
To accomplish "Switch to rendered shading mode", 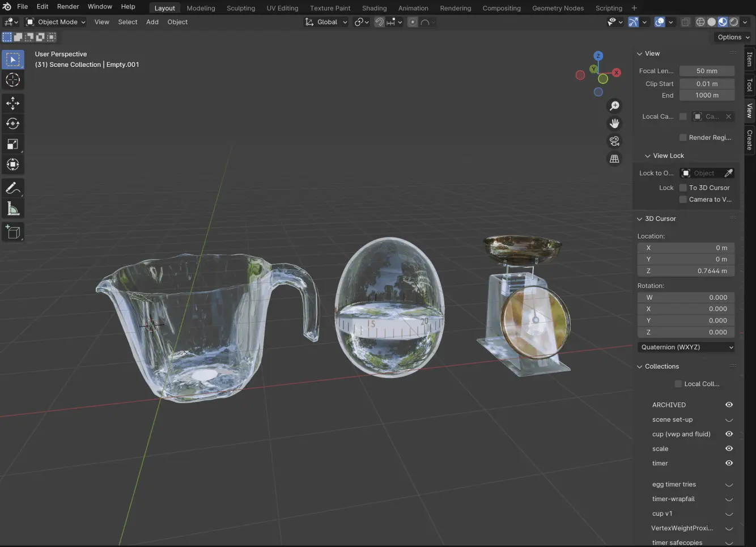I will pyautogui.click(x=734, y=22).
